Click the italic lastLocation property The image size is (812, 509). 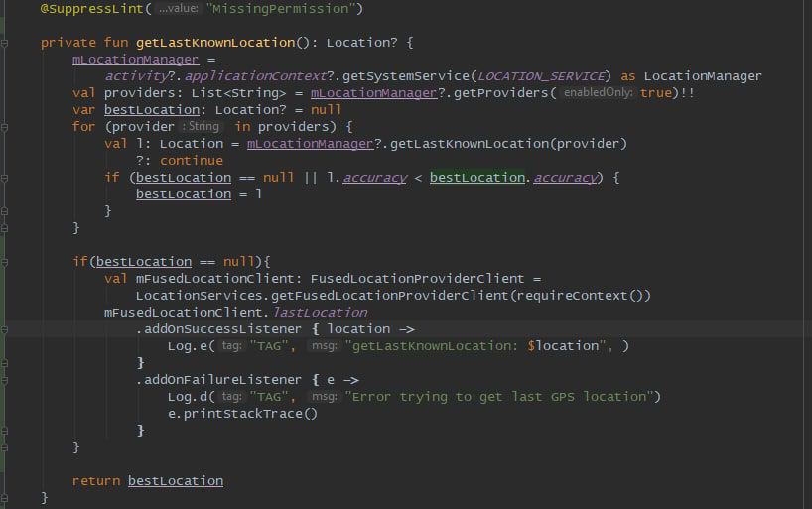tap(320, 313)
